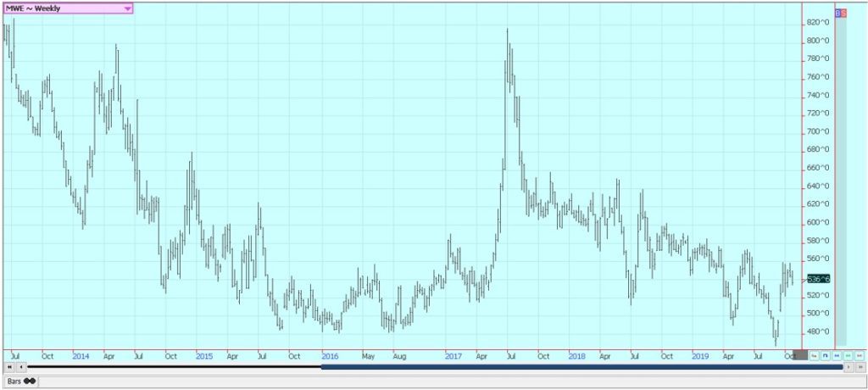Click the 2017 year label on time axis

[454, 355]
